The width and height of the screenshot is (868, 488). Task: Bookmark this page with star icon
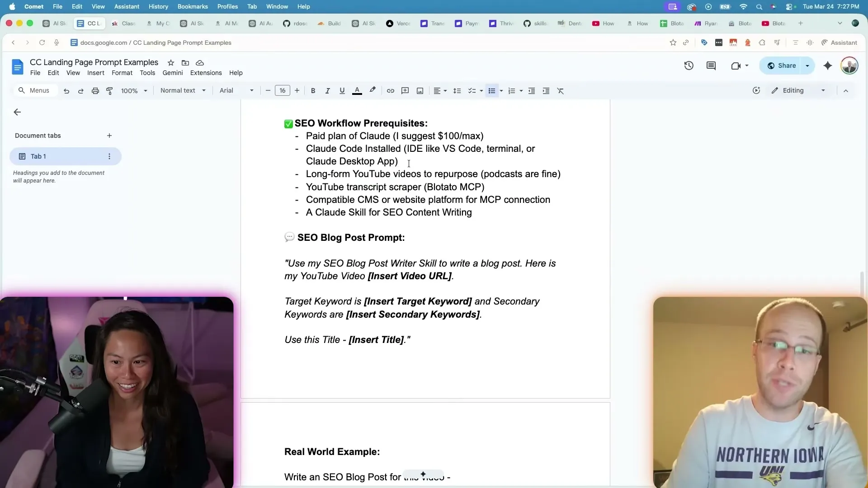673,42
